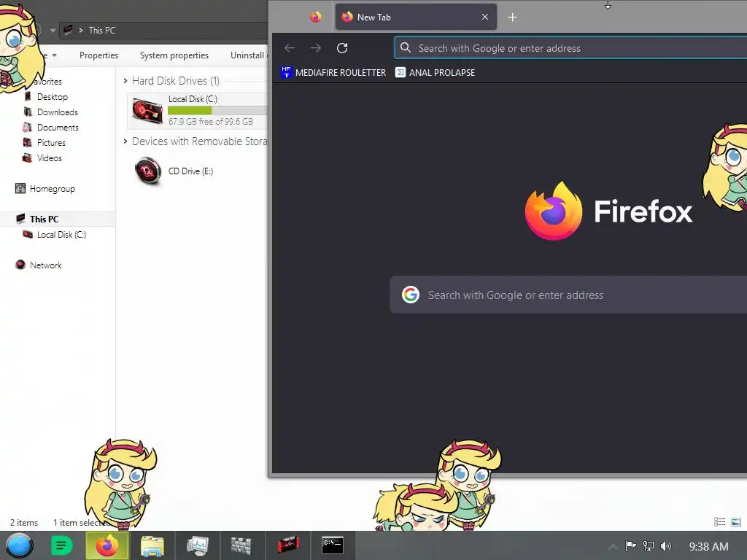Click the computer icon in Explorer address bar
747x560 pixels.
(x=69, y=30)
